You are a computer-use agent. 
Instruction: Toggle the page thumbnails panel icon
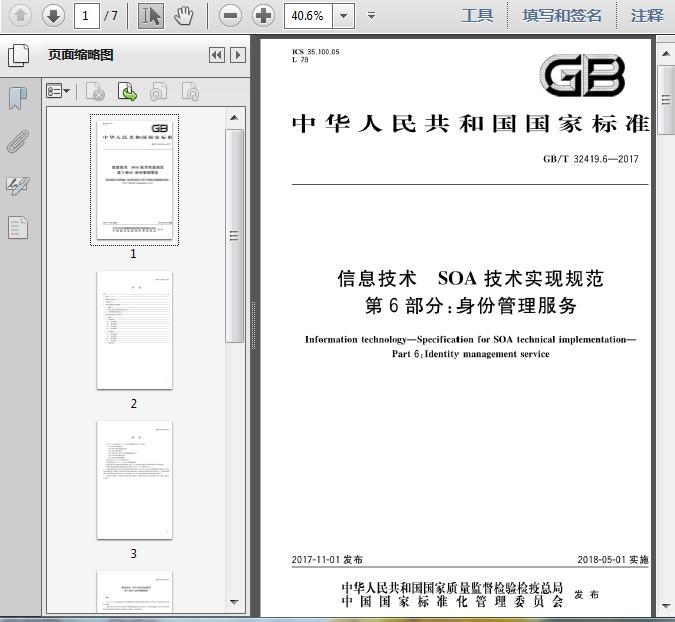coord(19,55)
